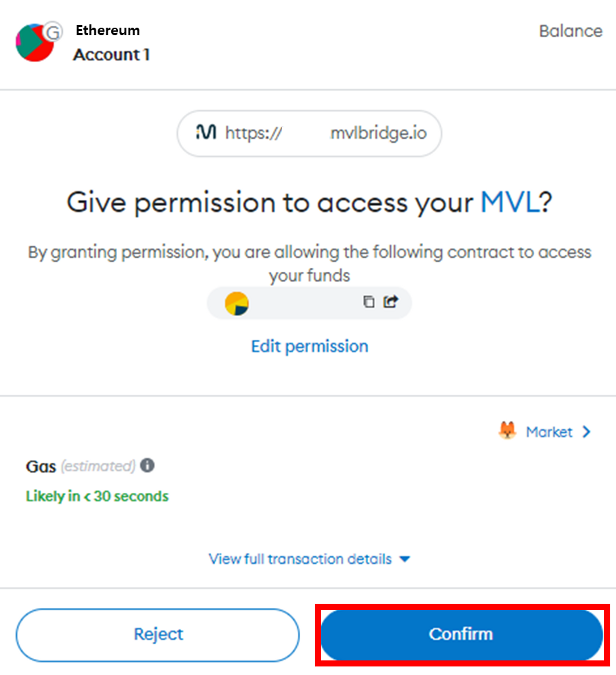
Task: Click the Account 1 name
Action: coord(111,55)
